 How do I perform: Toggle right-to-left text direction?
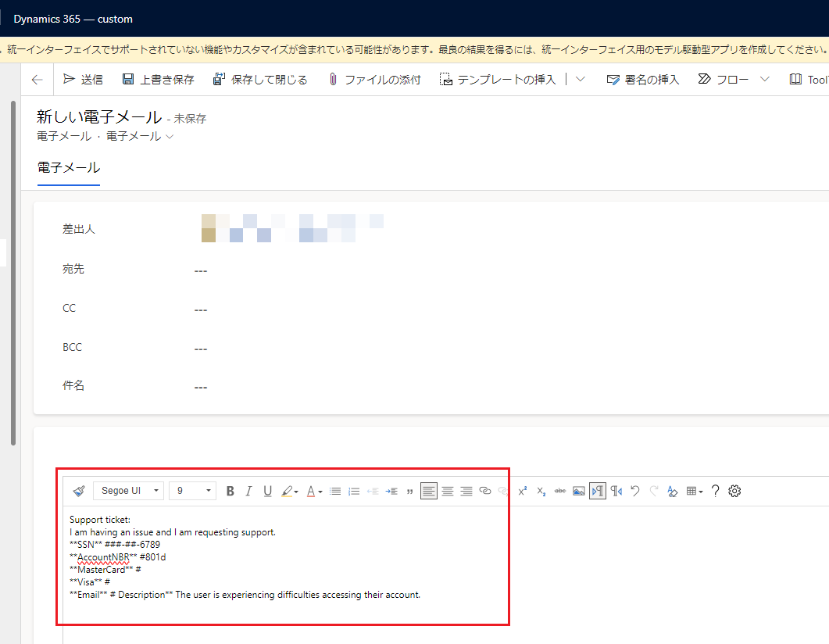click(x=616, y=491)
